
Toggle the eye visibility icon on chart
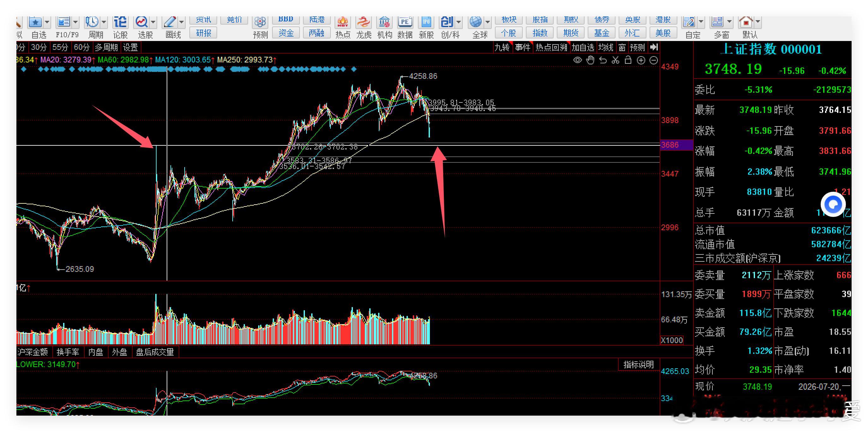click(x=578, y=60)
